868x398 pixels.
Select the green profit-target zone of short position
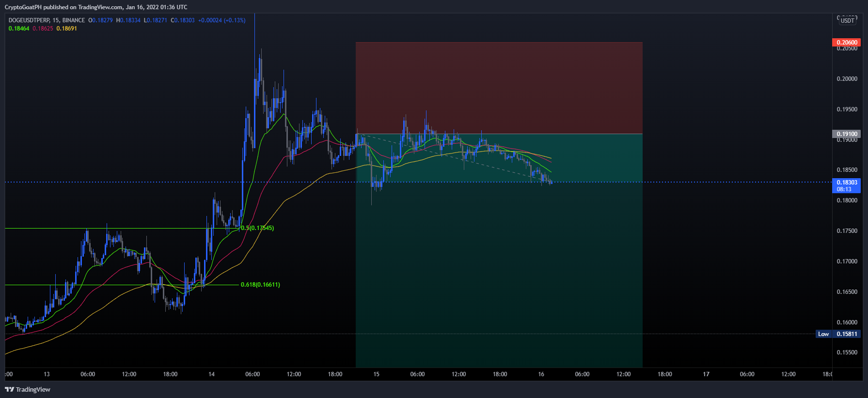[499, 250]
